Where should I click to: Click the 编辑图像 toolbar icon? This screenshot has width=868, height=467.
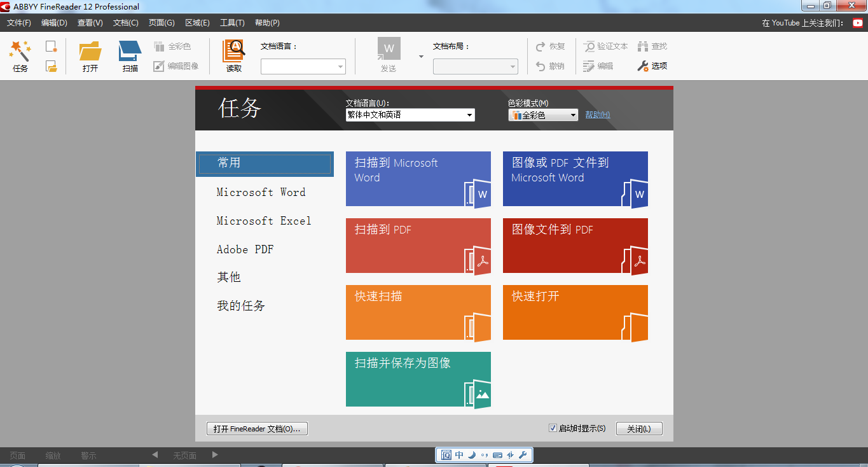[159, 66]
